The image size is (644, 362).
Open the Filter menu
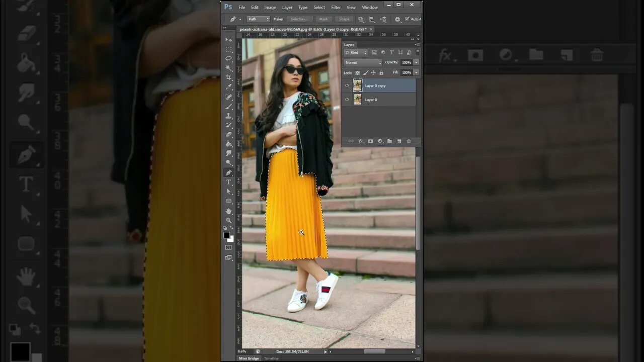pos(336,7)
